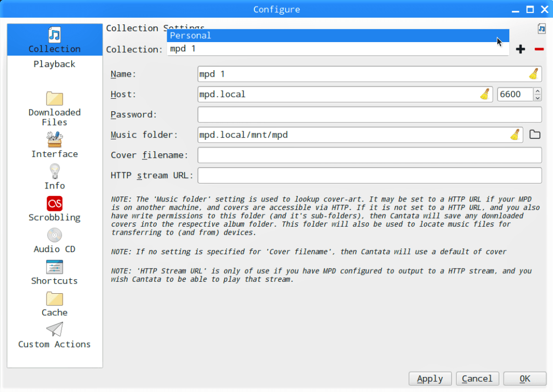Image resolution: width=553 pixels, height=392 pixels.
Task: Open the Interface settings page
Action: click(x=55, y=145)
